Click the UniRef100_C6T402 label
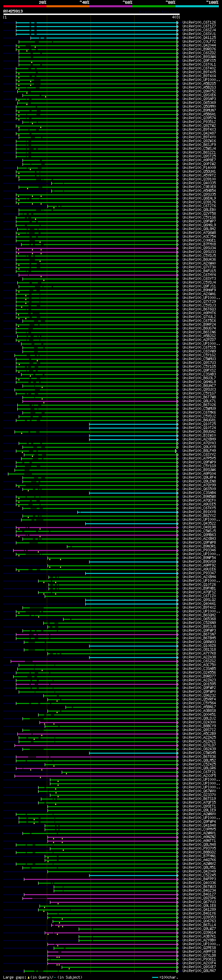The image size is (222, 980). click(199, 68)
